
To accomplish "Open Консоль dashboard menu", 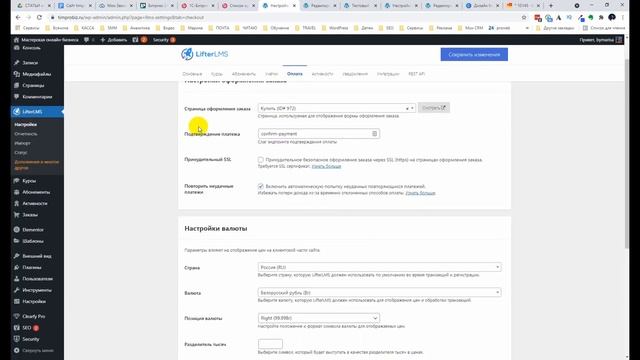I will coord(31,48).
